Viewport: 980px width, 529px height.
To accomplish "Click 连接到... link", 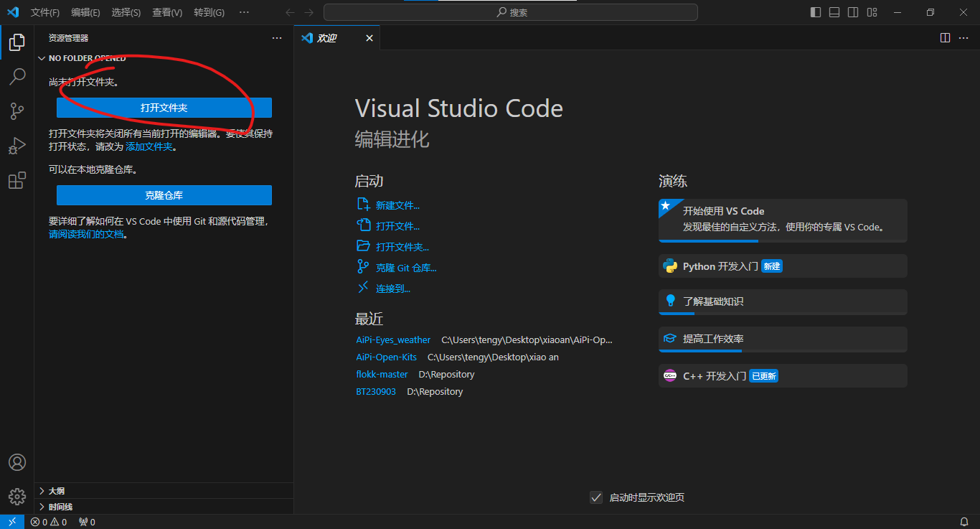I will 393,289.
